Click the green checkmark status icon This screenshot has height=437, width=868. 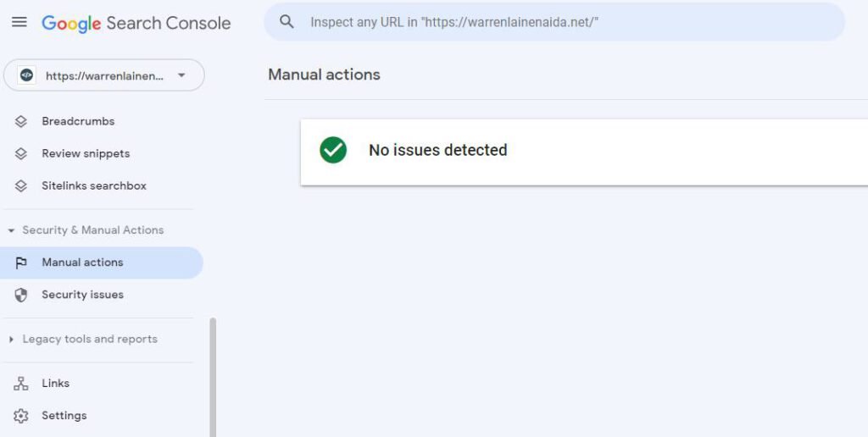[333, 150]
